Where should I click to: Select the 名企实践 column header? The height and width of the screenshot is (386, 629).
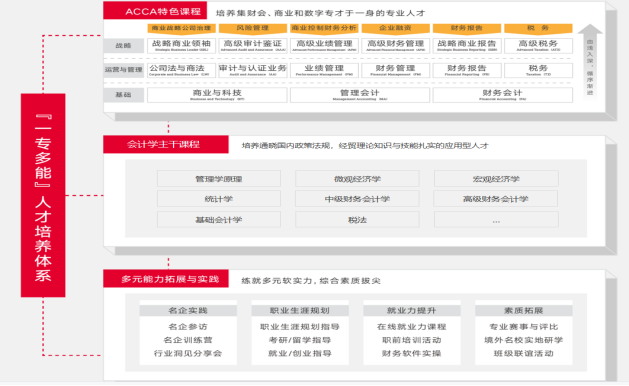coord(188,311)
